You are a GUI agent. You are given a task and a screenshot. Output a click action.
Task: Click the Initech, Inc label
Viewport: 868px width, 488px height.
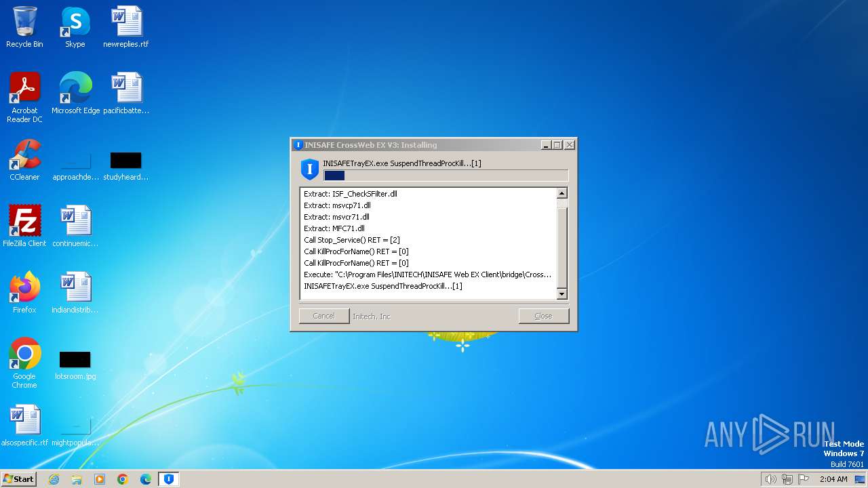(372, 317)
